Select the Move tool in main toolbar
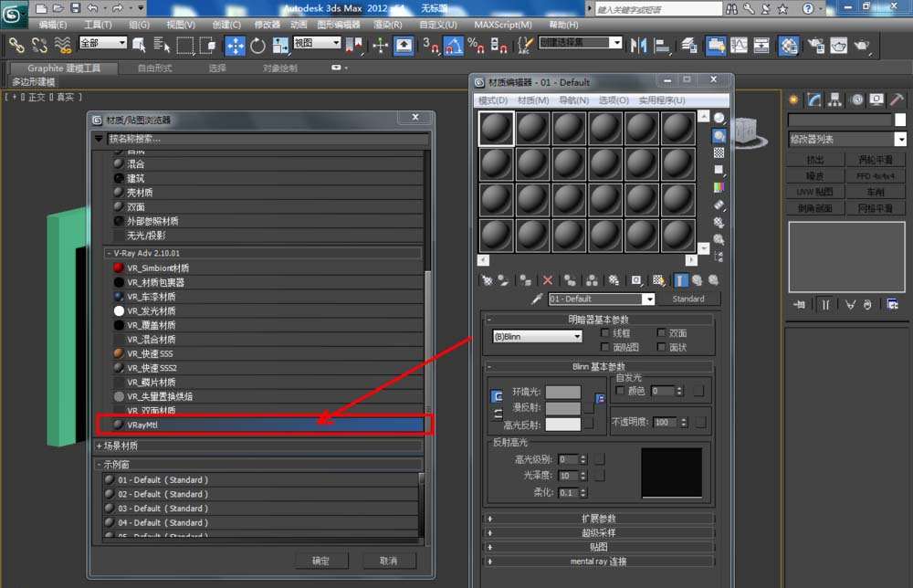This screenshot has width=913, height=588. [236, 46]
